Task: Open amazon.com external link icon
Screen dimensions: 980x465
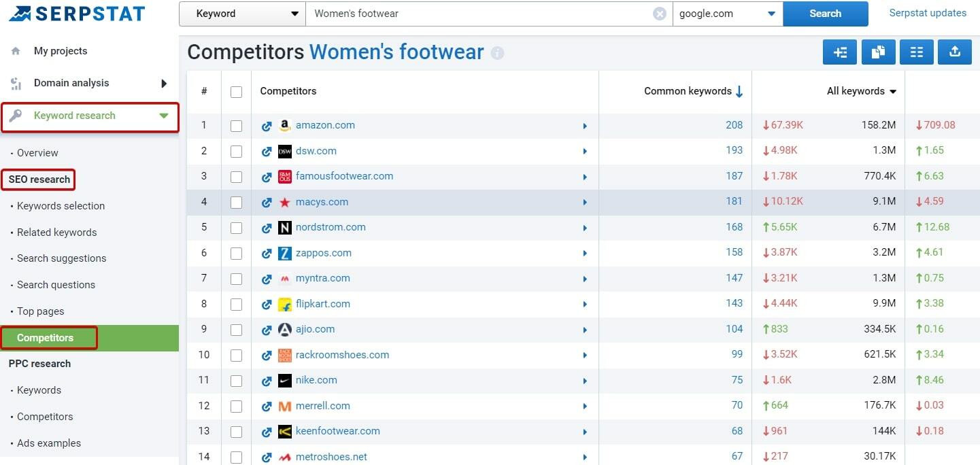Action: click(267, 126)
